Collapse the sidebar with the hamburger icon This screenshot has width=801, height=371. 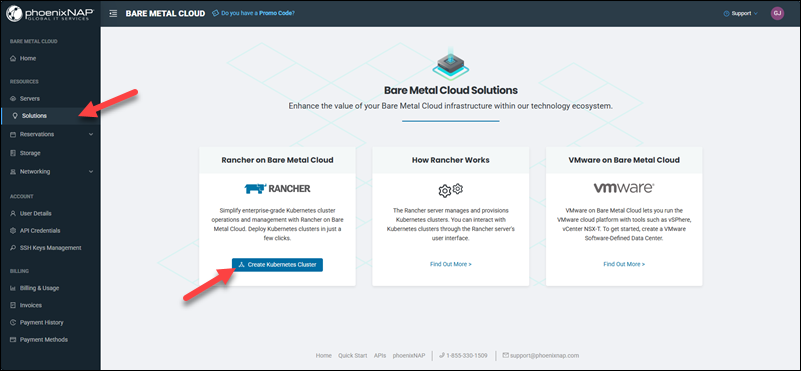pyautogui.click(x=113, y=13)
